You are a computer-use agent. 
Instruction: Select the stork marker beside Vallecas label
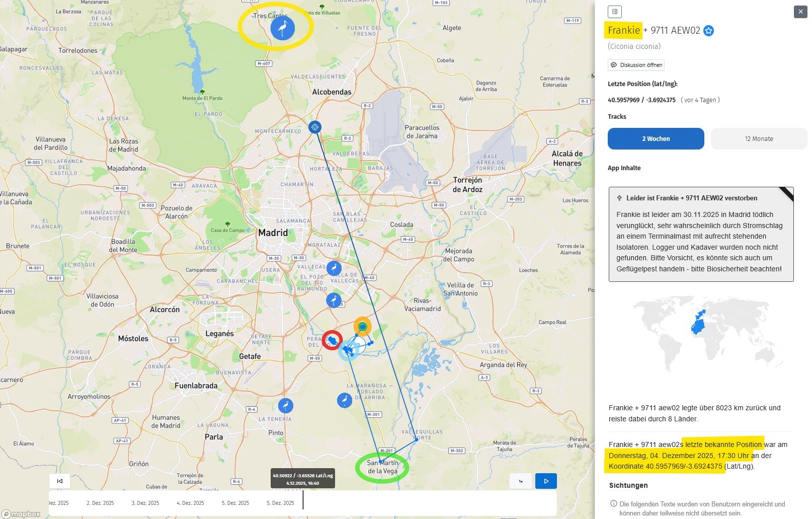click(334, 268)
